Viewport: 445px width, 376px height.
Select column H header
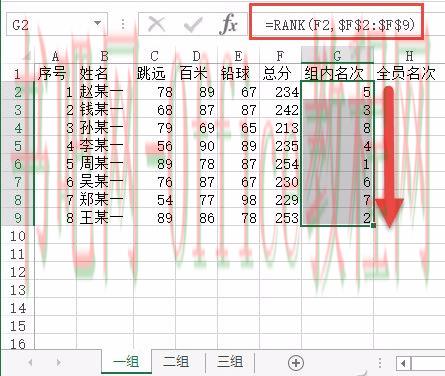(x=409, y=56)
